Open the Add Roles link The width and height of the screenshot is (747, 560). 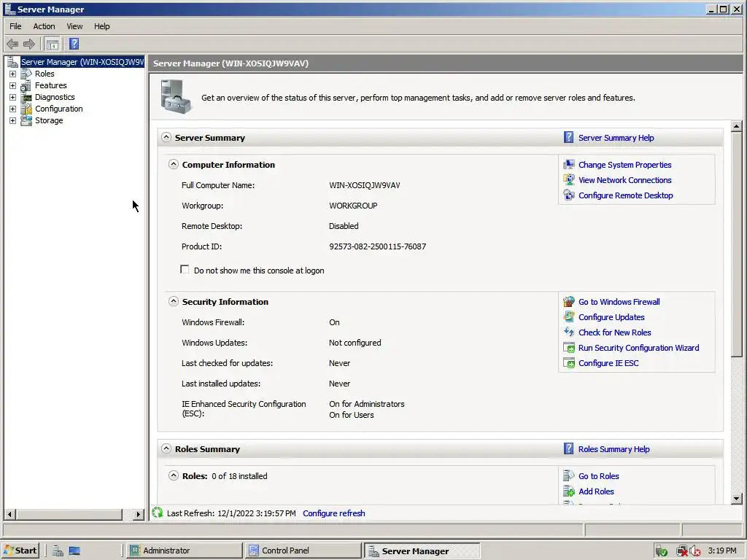(596, 491)
